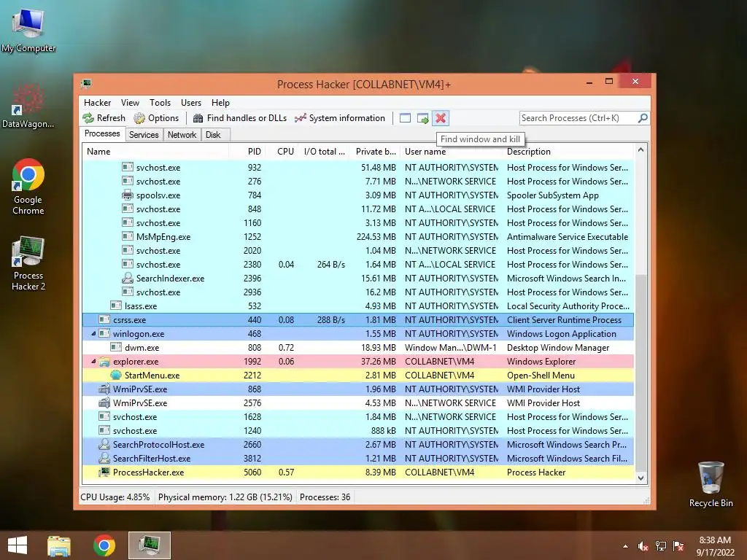
Task: Open File Explorer from the taskbar
Action: point(59,545)
